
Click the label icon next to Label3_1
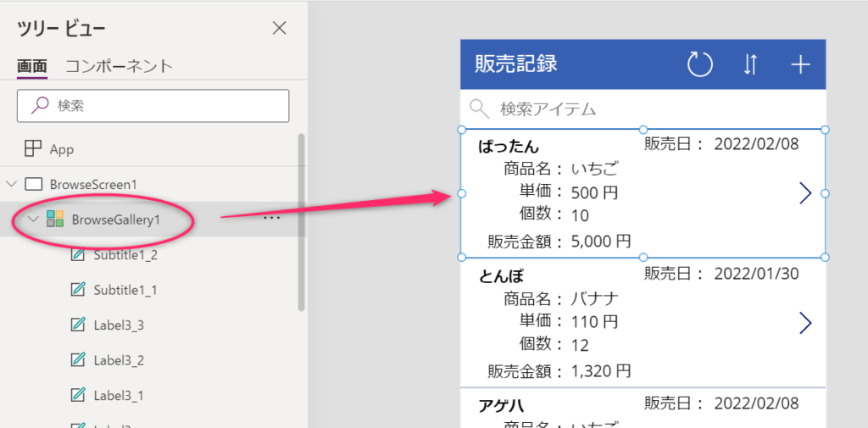point(78,395)
